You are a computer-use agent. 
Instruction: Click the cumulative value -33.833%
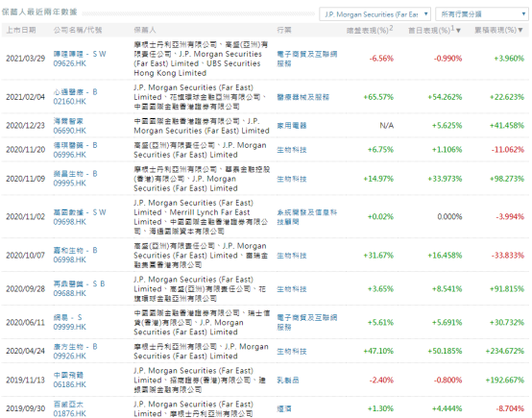point(508,256)
